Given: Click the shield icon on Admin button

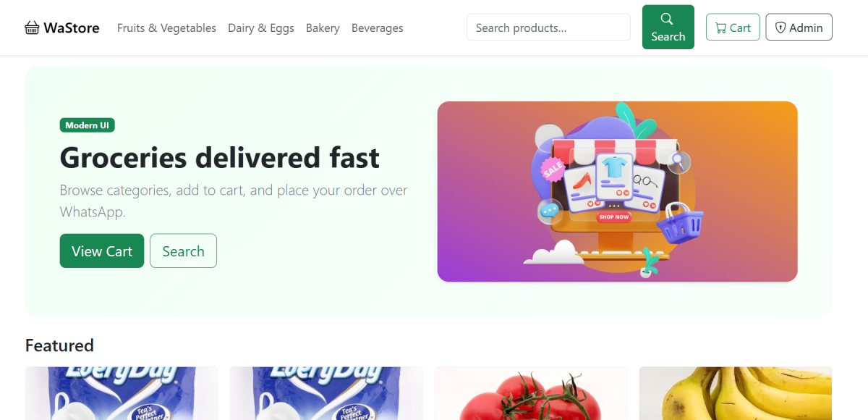Looking at the screenshot, I should pyautogui.click(x=780, y=28).
